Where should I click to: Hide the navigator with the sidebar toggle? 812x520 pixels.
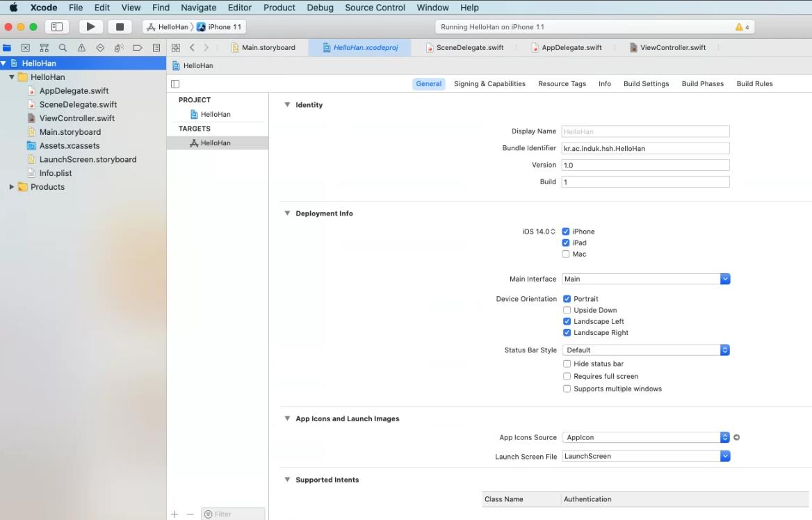click(x=57, y=27)
